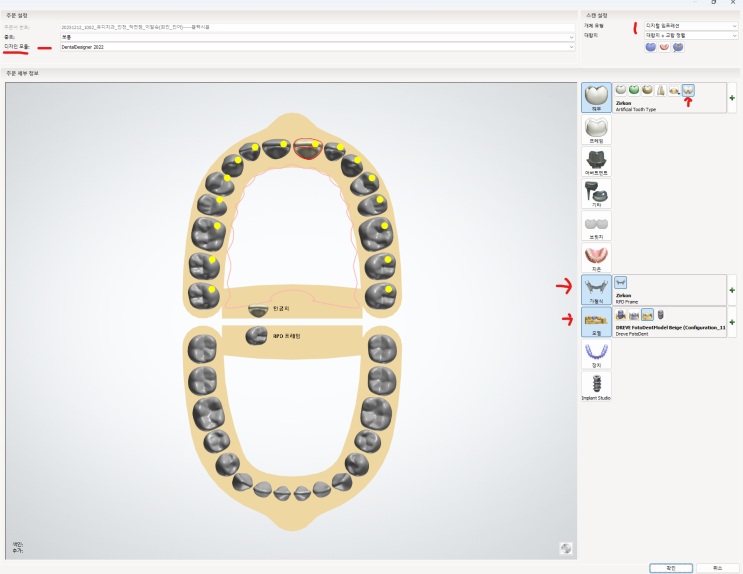
Task: Click the blue tooth with tool scan icon
Action: click(678, 47)
